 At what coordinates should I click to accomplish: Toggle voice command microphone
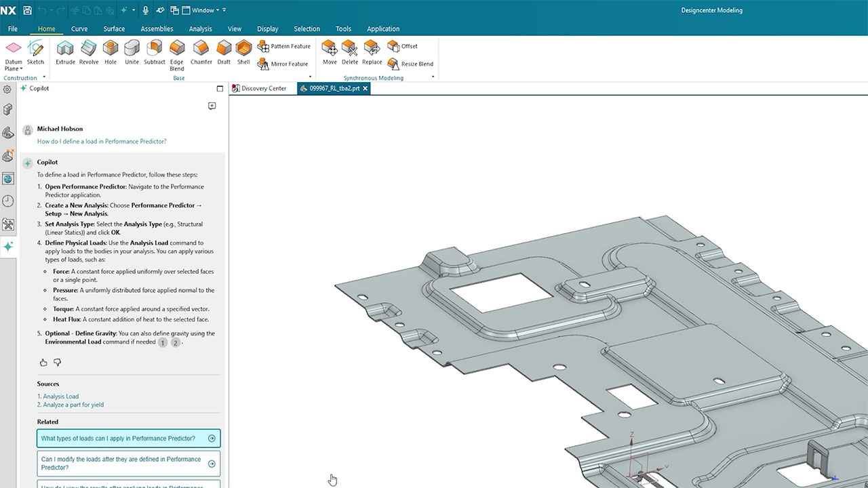click(x=145, y=10)
